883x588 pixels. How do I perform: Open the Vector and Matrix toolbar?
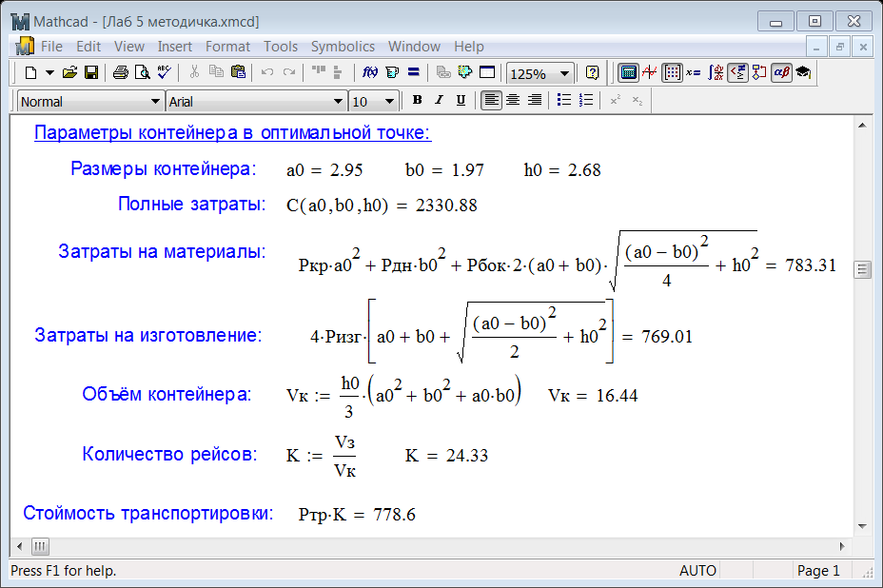(x=672, y=72)
